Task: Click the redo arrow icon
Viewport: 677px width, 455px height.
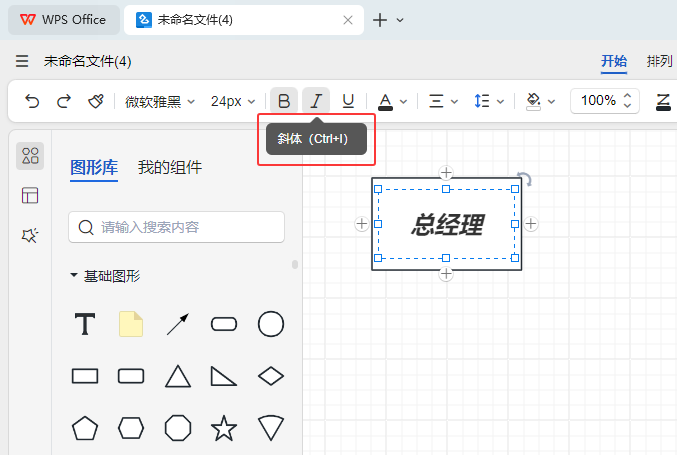Action: (x=64, y=101)
